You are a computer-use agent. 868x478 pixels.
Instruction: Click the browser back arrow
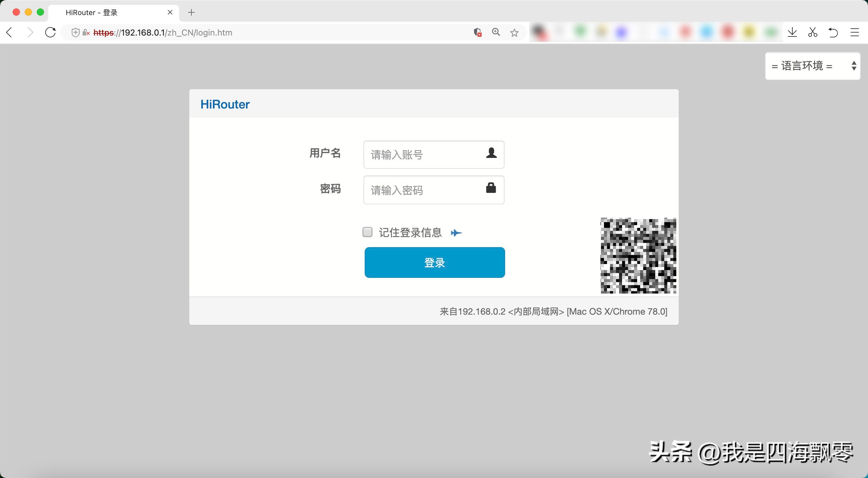pyautogui.click(x=9, y=33)
